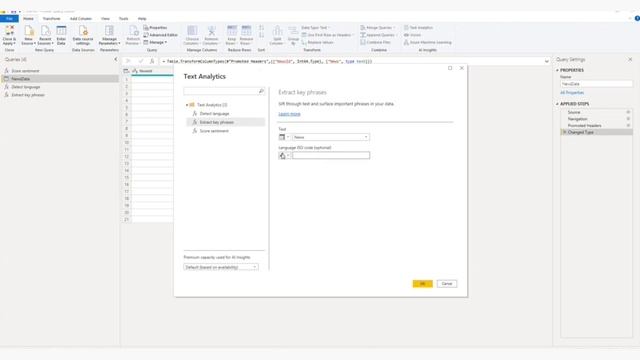Open the Text column selection dropdown
The image size is (640, 360).
(331, 137)
